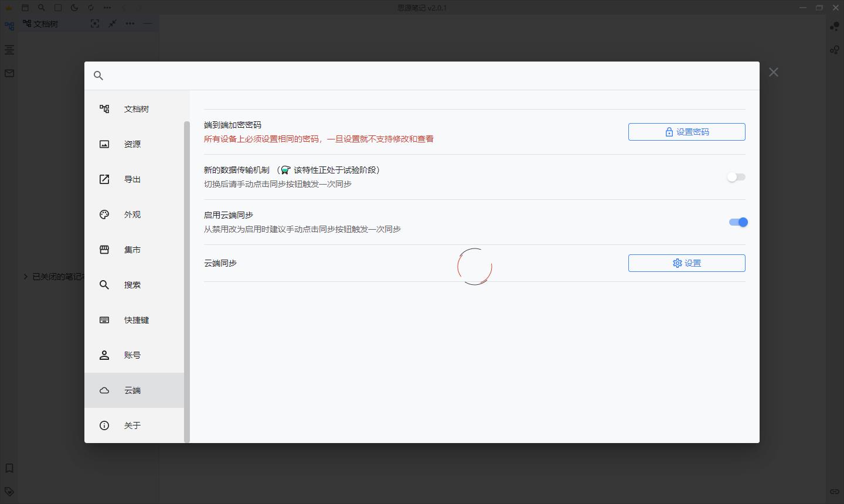The width and height of the screenshot is (844, 504).
Task: Disable the 启用云端同步 toggle
Action: (x=738, y=222)
